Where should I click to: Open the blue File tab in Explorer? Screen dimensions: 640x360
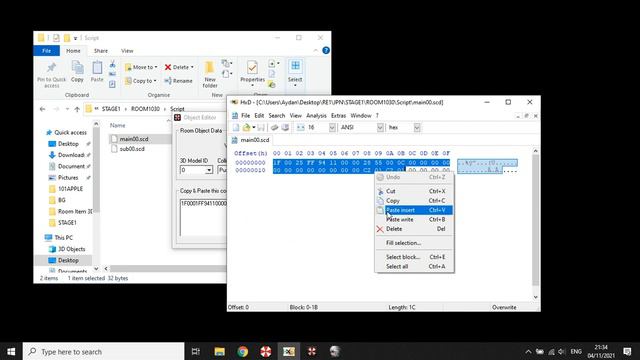click(47, 51)
